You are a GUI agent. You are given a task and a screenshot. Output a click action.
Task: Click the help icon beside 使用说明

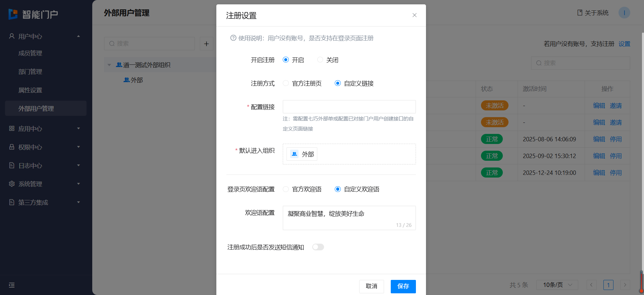[x=233, y=38]
